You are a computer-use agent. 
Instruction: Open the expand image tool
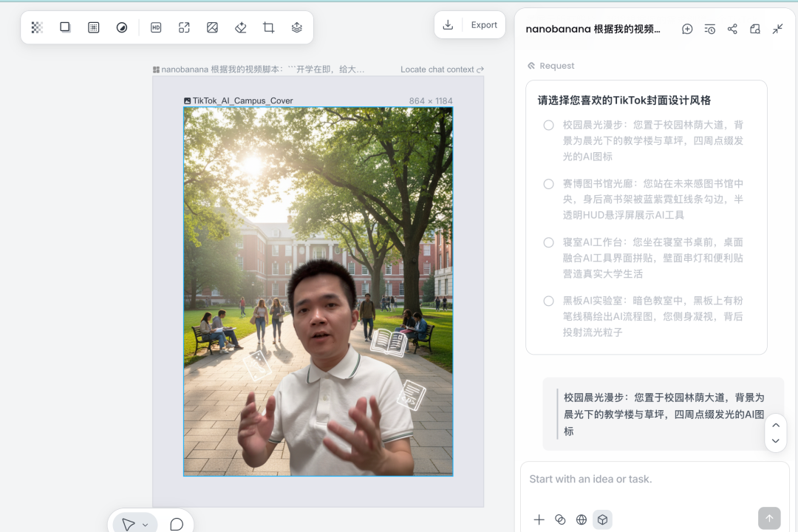pos(184,27)
